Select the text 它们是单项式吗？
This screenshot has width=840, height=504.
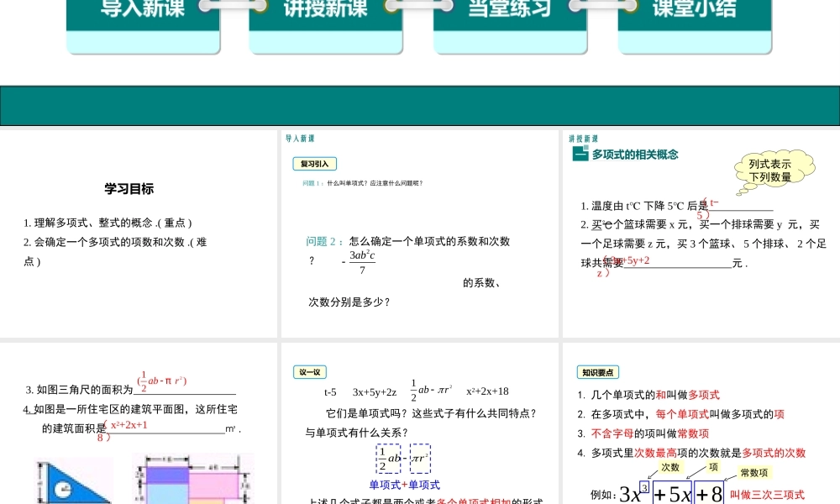coord(369,413)
